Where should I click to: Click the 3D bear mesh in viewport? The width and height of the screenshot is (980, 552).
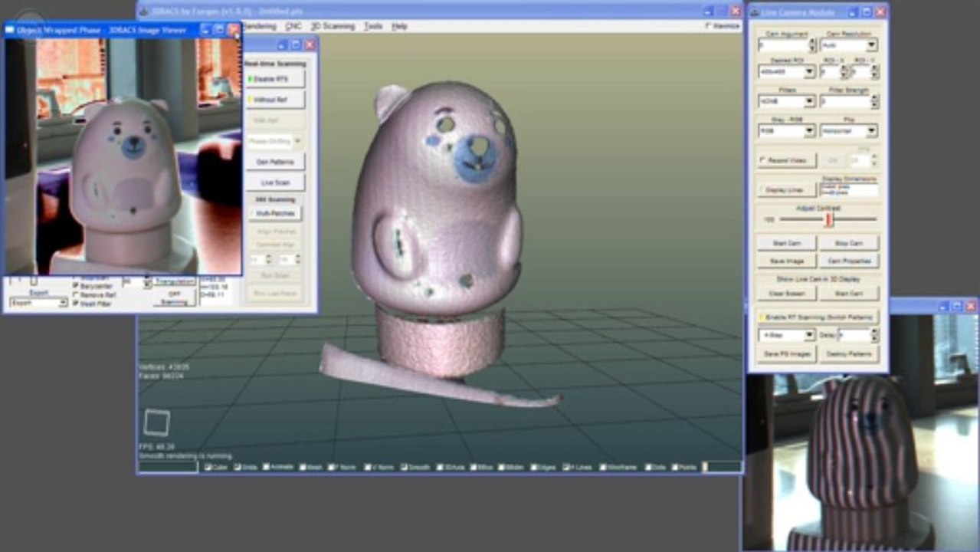(x=437, y=230)
